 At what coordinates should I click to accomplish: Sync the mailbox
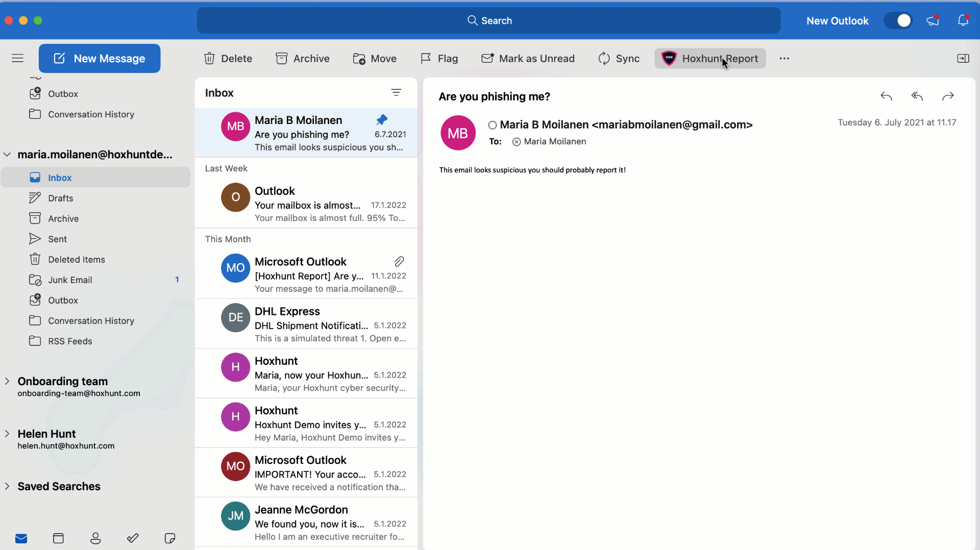click(x=619, y=58)
